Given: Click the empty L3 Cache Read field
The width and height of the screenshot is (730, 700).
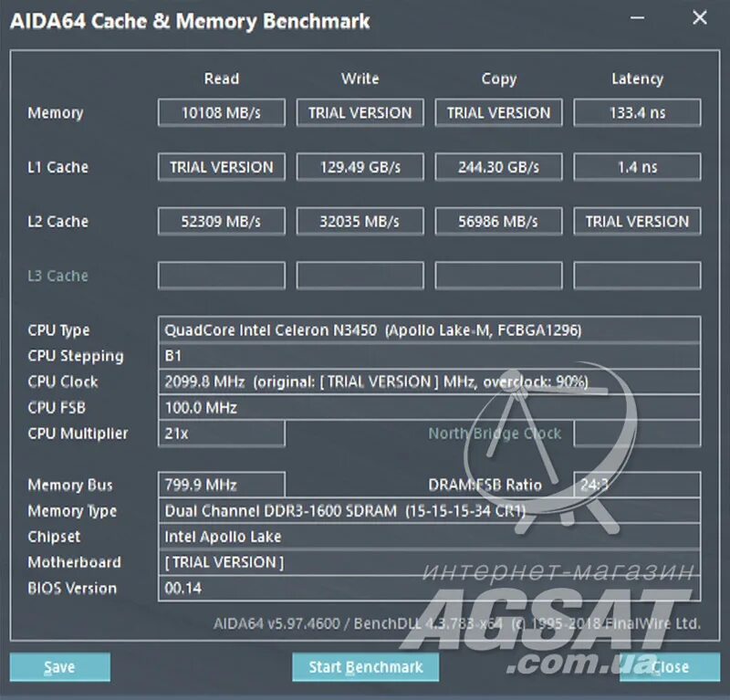Looking at the screenshot, I should pos(222,276).
